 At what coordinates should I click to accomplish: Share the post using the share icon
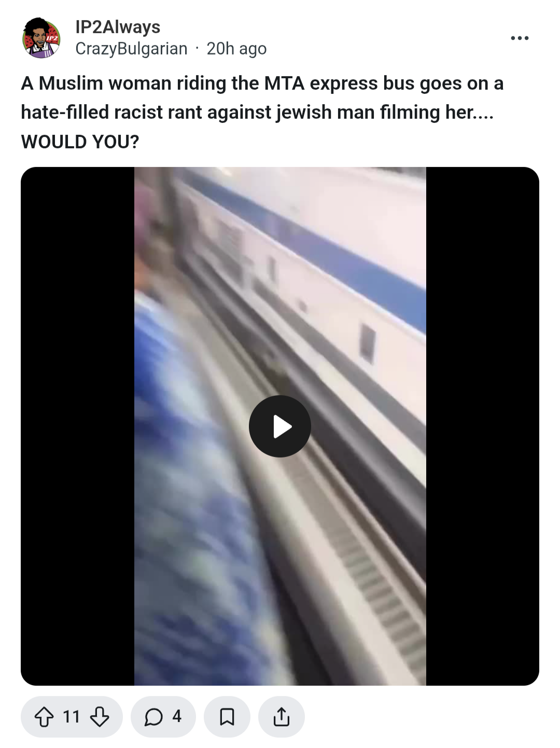[x=282, y=717]
